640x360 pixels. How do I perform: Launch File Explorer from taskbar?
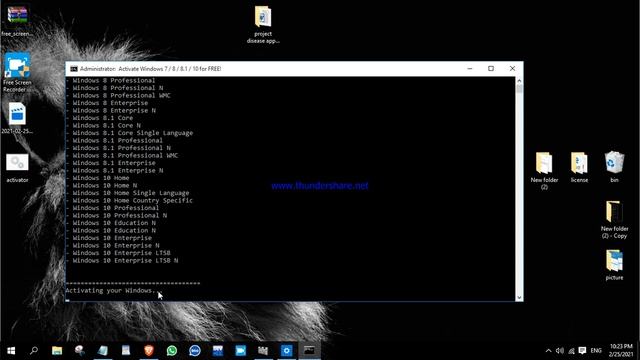57,351
